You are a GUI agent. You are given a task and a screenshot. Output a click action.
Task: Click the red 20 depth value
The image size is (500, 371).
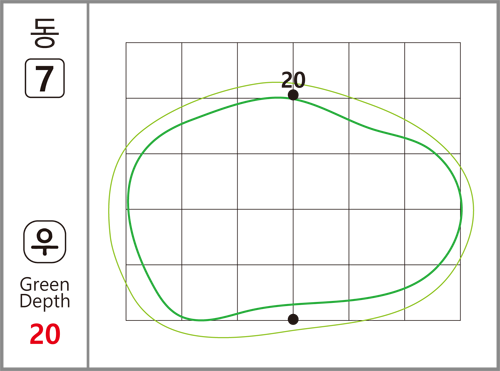tap(45, 334)
